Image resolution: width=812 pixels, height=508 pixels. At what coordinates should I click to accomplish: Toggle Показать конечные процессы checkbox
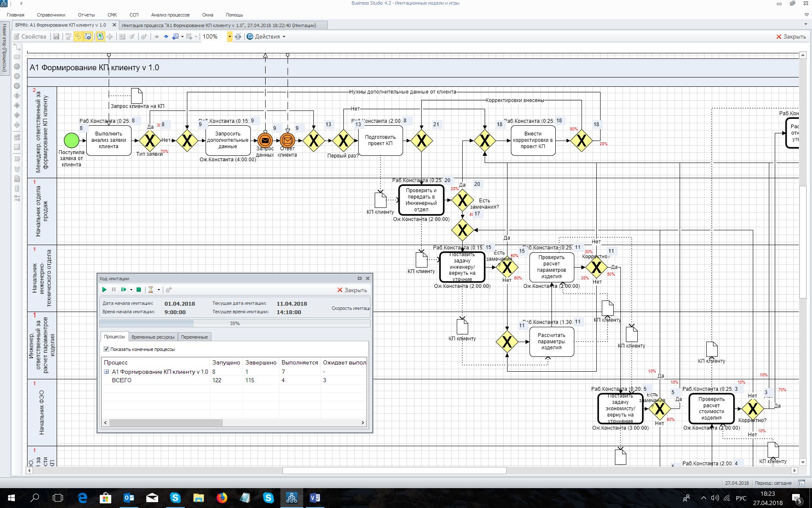tap(106, 349)
